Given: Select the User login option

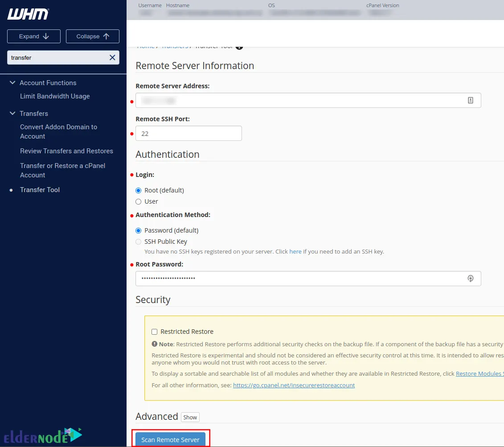Looking at the screenshot, I should click(x=139, y=201).
